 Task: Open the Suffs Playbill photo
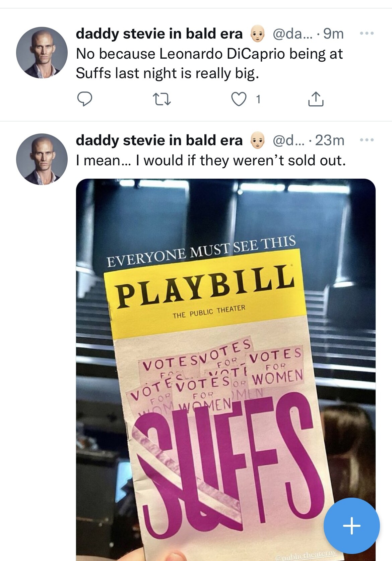[x=226, y=370]
